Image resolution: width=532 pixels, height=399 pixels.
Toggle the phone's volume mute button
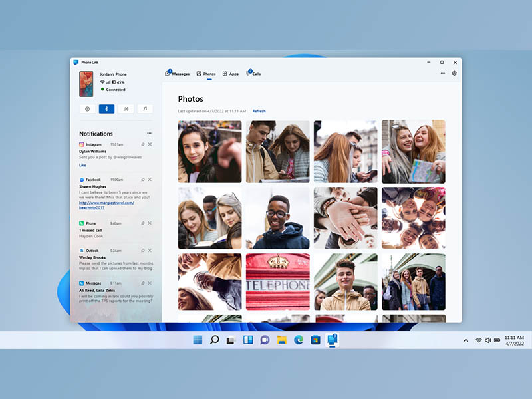click(x=126, y=109)
